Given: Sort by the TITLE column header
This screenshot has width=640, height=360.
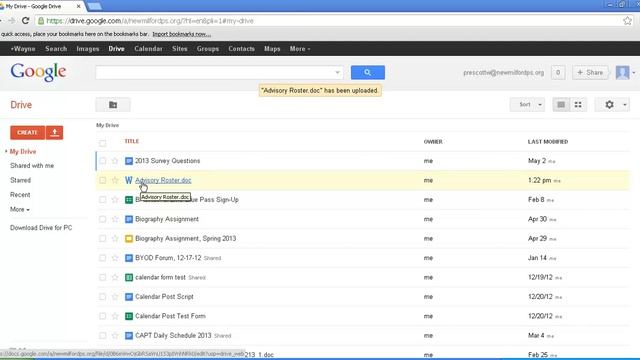Looking at the screenshot, I should coord(131,141).
